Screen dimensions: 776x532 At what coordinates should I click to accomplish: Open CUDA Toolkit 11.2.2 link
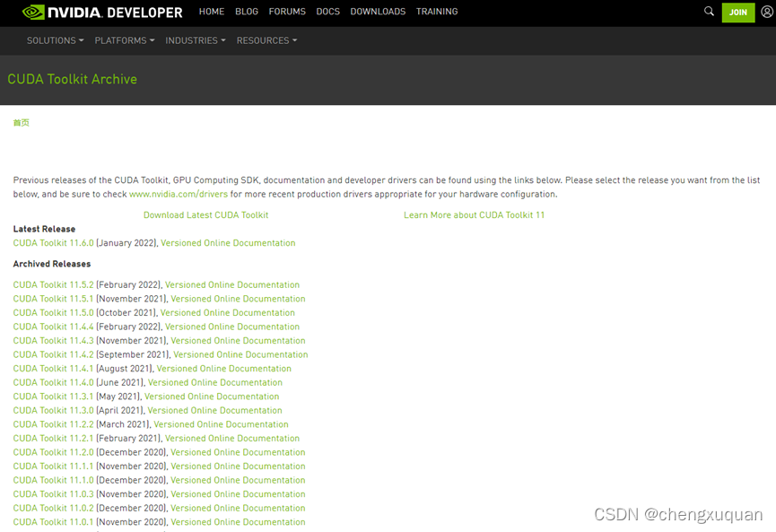click(53, 424)
